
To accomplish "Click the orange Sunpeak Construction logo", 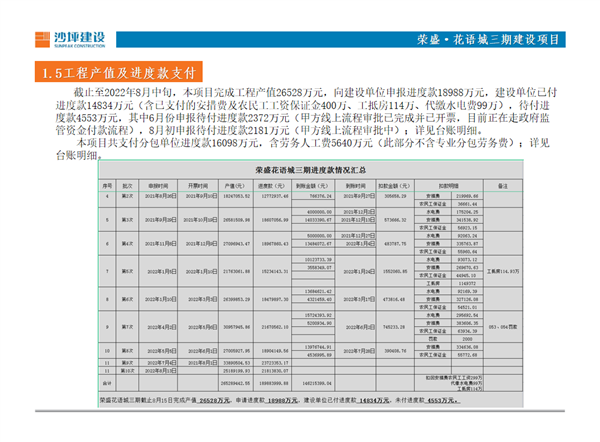I will (x=70, y=40).
